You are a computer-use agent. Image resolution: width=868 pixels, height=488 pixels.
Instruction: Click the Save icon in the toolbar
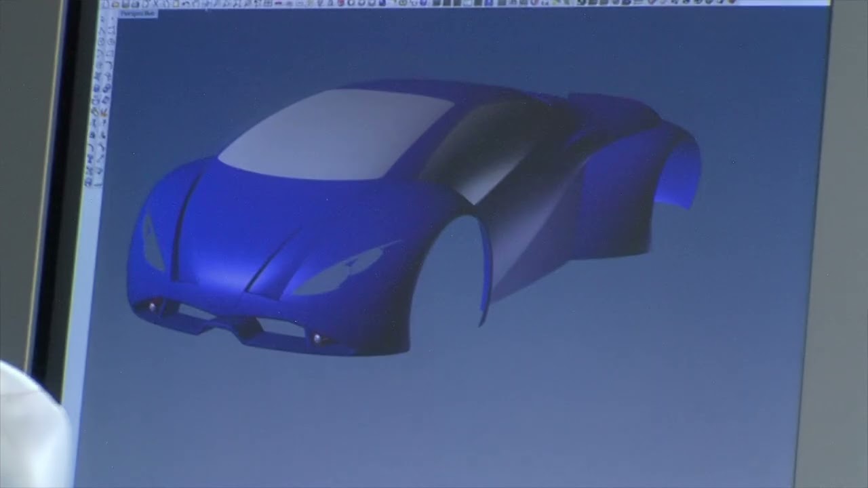coord(125,4)
